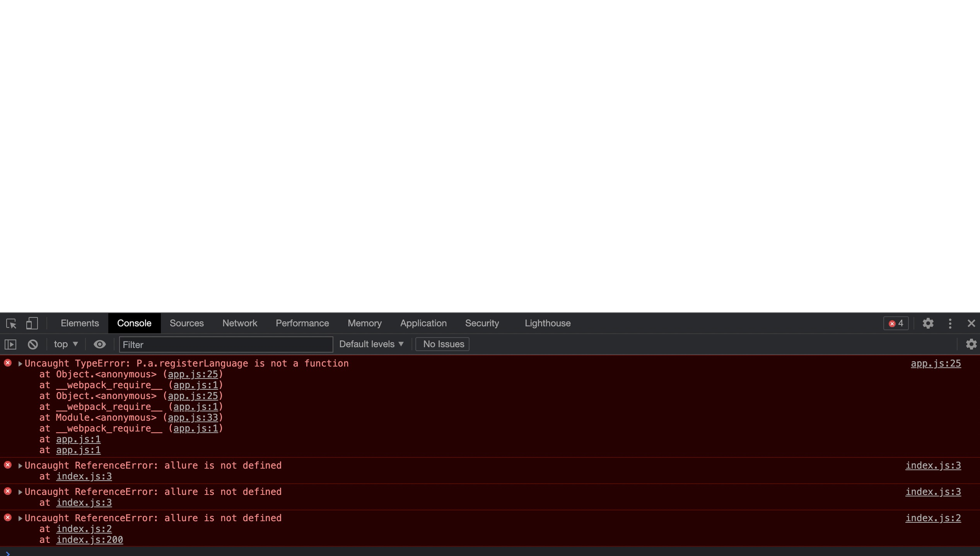Viewport: 980px width, 556px height.
Task: Activate the inspect element picker icon
Action: 11,323
